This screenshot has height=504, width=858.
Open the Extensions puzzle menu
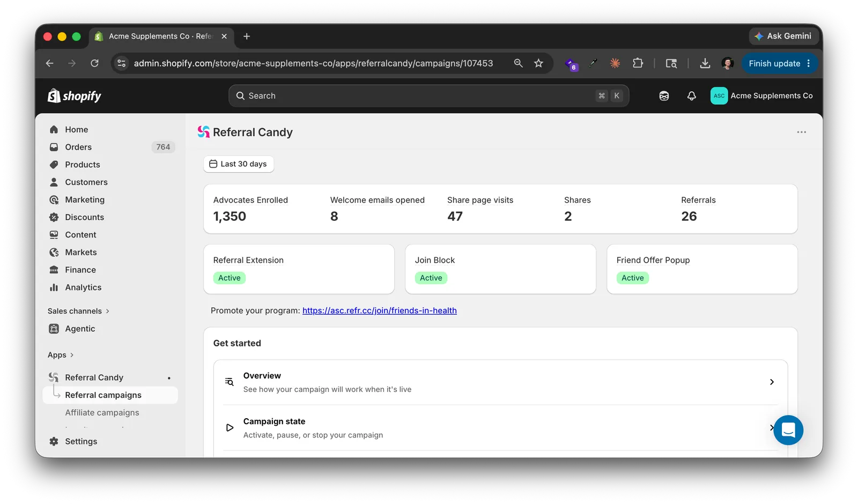[x=638, y=63]
